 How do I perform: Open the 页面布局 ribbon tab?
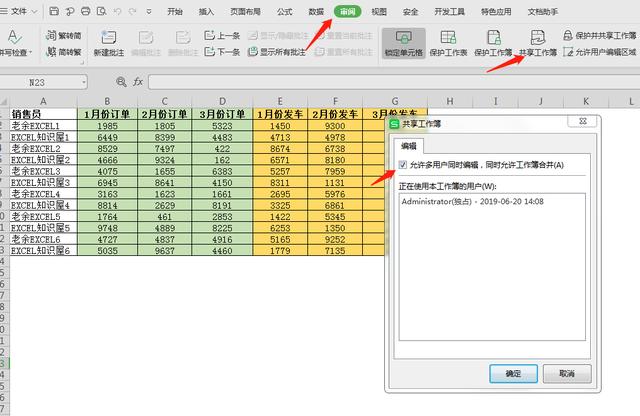245,11
